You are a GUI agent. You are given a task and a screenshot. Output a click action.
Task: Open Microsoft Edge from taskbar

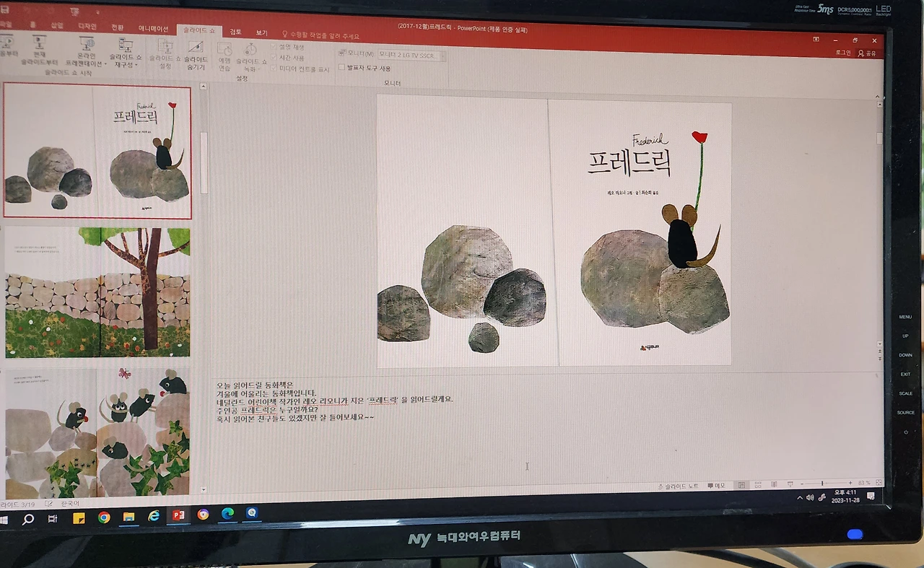[227, 514]
